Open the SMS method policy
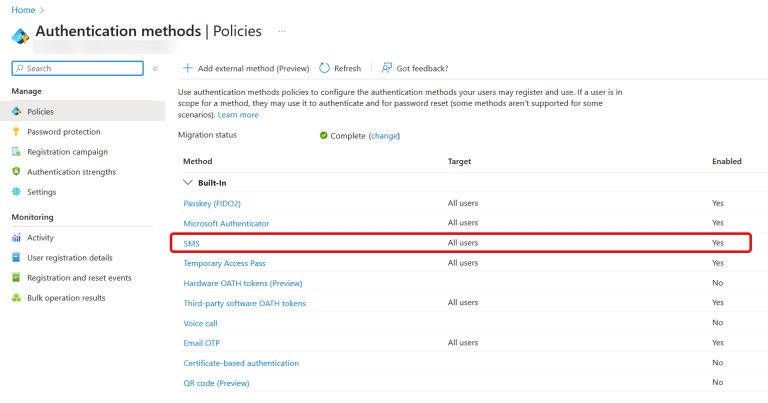Viewport: 768px width, 403px height. pyautogui.click(x=192, y=243)
